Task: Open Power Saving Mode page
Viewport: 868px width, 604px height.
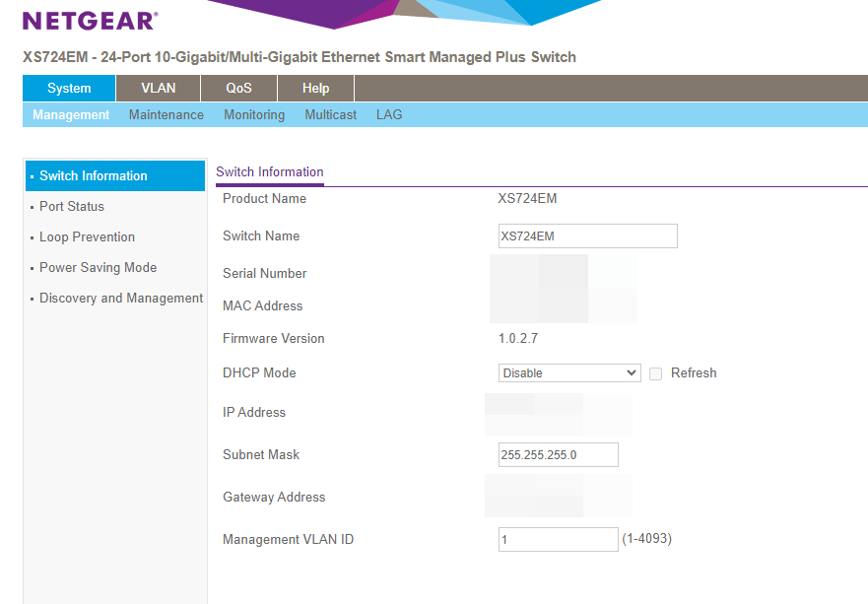Action: [x=98, y=267]
